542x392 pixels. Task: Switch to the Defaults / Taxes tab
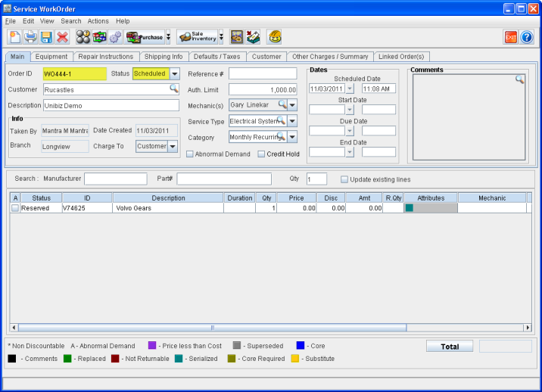[x=217, y=57]
